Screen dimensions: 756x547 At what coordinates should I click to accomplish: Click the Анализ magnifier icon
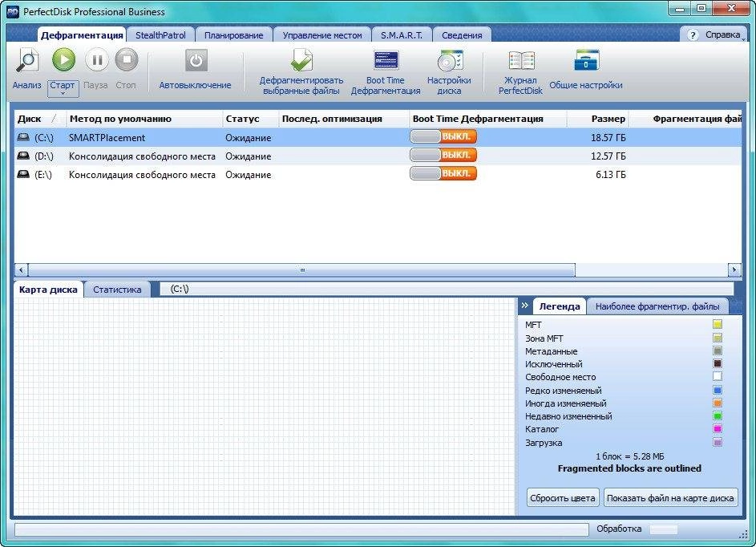[x=27, y=61]
